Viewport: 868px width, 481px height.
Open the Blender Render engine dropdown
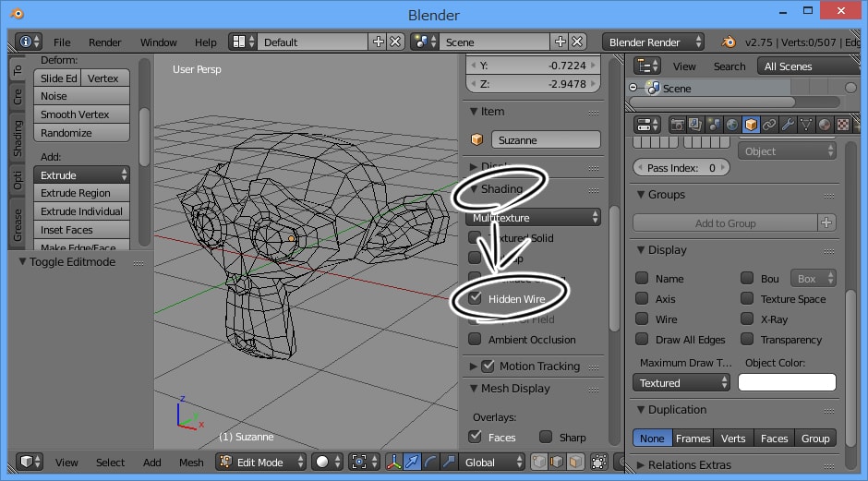[653, 42]
